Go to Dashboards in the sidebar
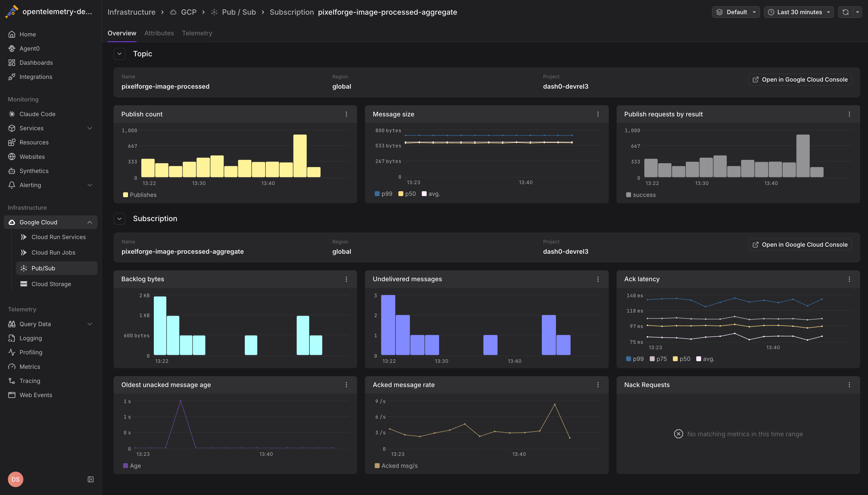Image resolution: width=868 pixels, height=495 pixels. point(51,63)
